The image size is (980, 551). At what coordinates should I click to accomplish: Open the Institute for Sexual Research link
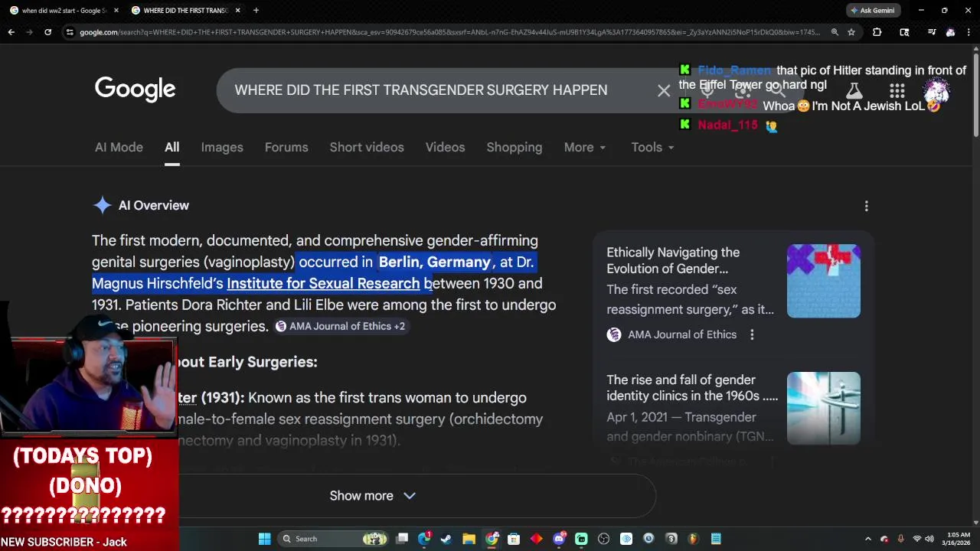[x=323, y=283]
